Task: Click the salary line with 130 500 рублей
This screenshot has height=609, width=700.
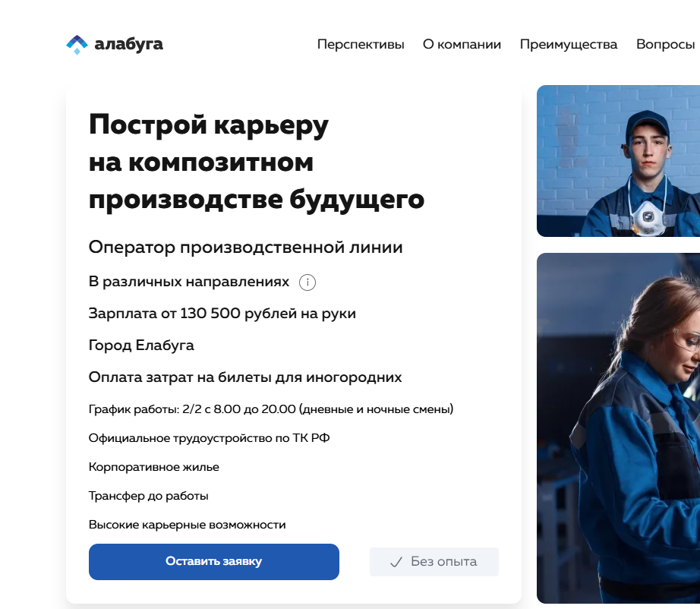Action: [x=222, y=314]
